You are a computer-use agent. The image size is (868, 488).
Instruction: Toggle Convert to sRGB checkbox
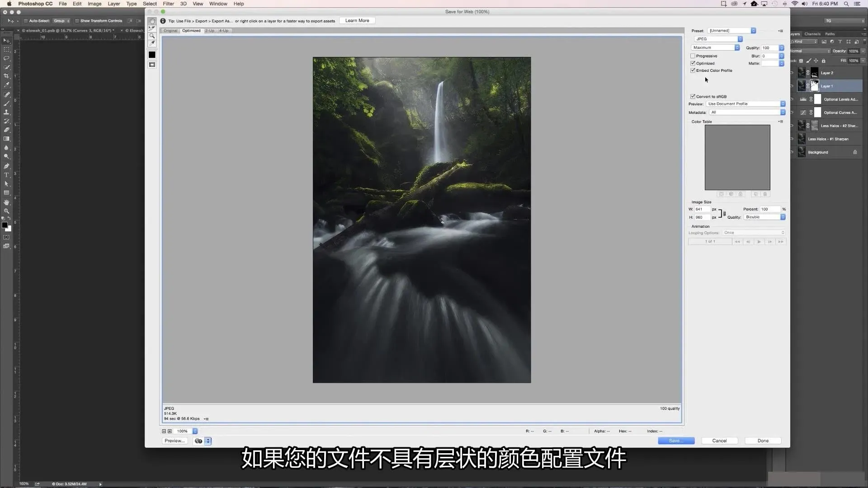693,96
